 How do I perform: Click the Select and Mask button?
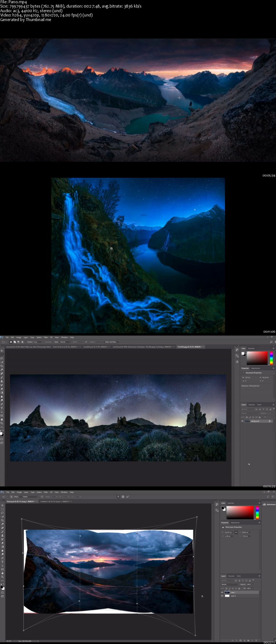point(111,342)
